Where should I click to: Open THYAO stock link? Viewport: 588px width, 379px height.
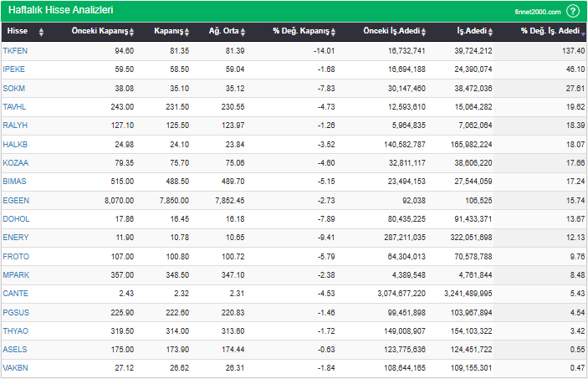click(15, 331)
